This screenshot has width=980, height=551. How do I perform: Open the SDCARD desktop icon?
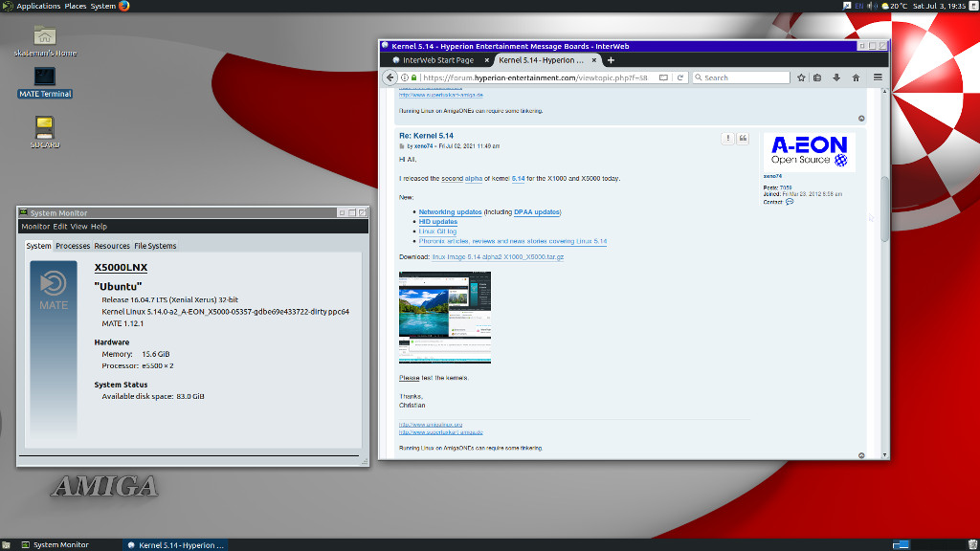point(44,132)
